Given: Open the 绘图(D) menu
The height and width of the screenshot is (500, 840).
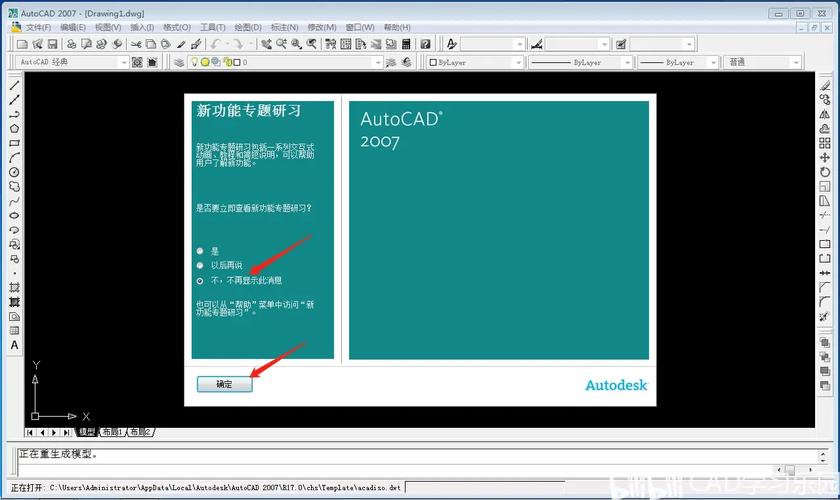Looking at the screenshot, I should click(x=248, y=27).
